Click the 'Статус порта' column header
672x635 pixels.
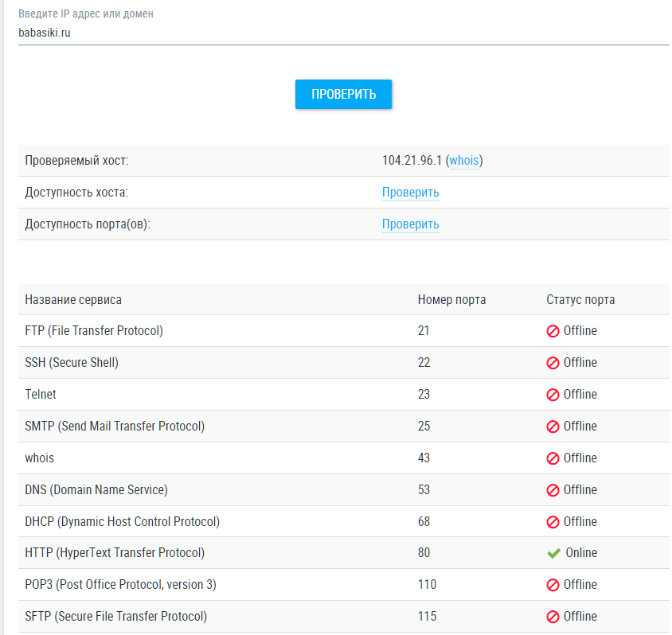[x=580, y=300]
